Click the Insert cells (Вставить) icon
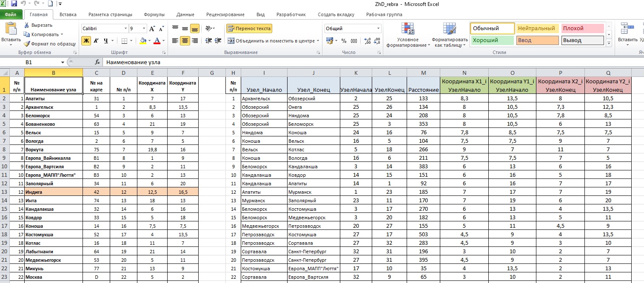The image size is (644, 283). pos(627,29)
